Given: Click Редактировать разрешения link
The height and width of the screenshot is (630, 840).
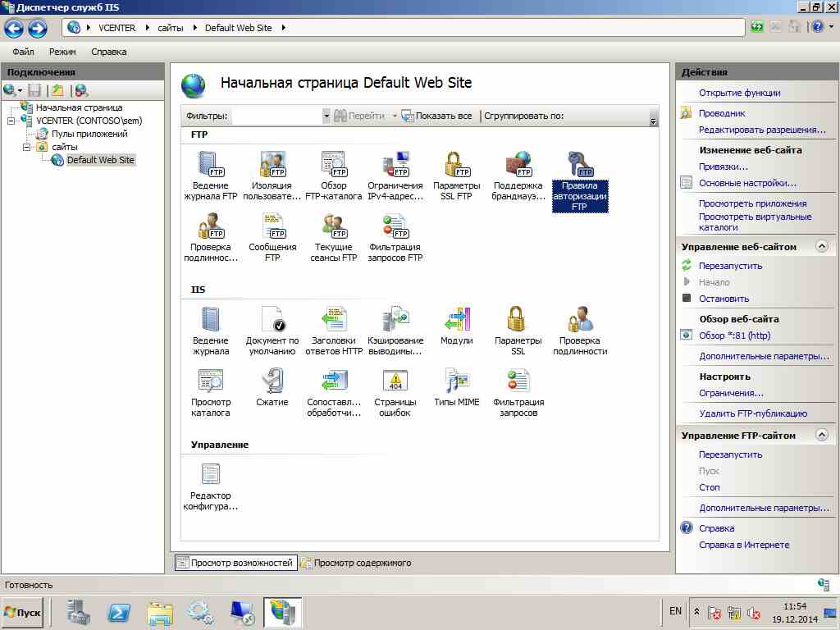Looking at the screenshot, I should click(762, 130).
